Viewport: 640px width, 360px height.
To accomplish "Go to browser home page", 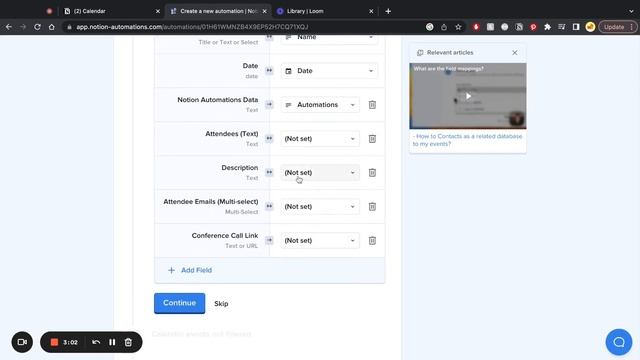I will pyautogui.click(x=51, y=27).
